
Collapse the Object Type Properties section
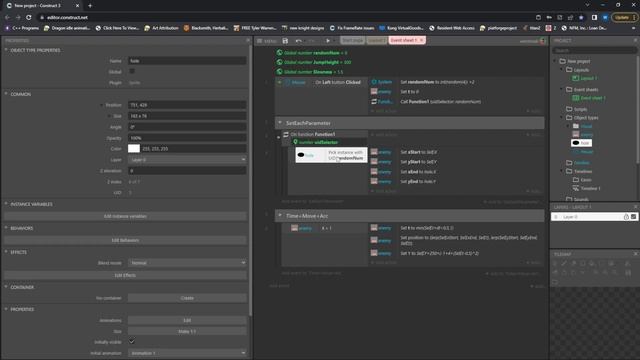(6, 50)
